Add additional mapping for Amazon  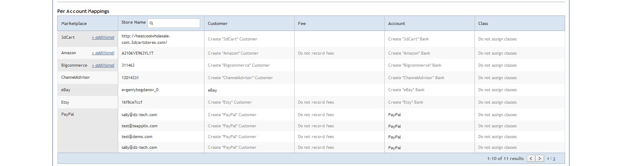103,53
